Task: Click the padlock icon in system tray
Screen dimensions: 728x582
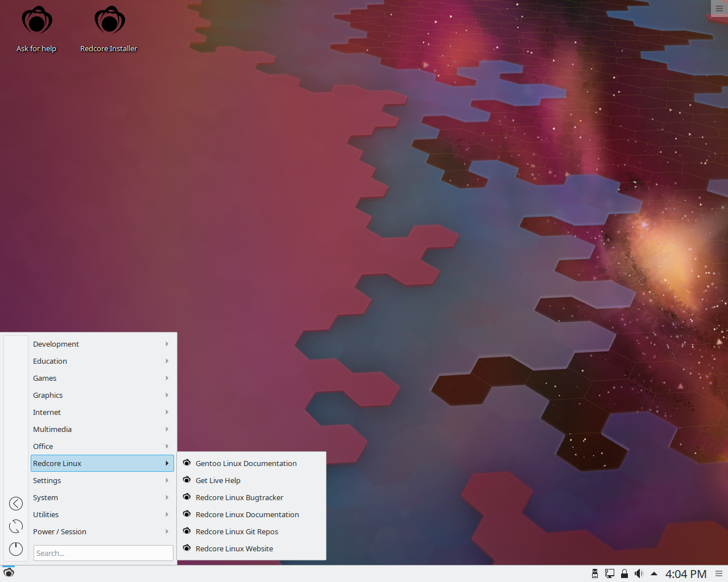Action: (x=624, y=573)
